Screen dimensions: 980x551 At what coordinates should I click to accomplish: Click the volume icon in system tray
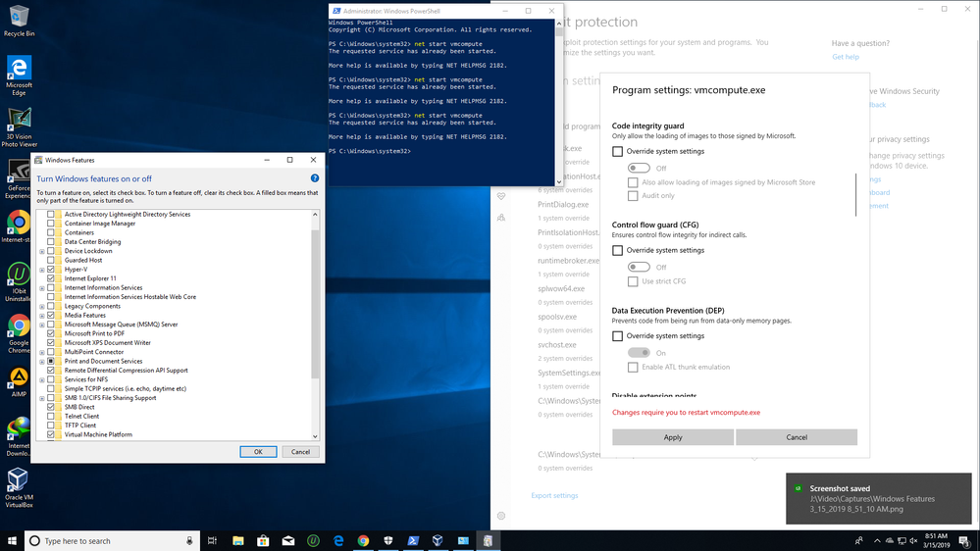point(913,541)
